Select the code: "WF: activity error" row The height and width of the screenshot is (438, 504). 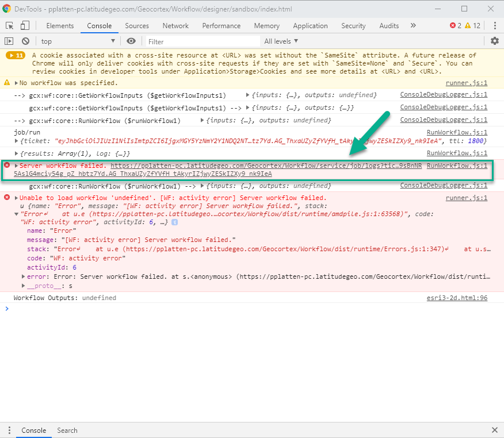[76, 258]
